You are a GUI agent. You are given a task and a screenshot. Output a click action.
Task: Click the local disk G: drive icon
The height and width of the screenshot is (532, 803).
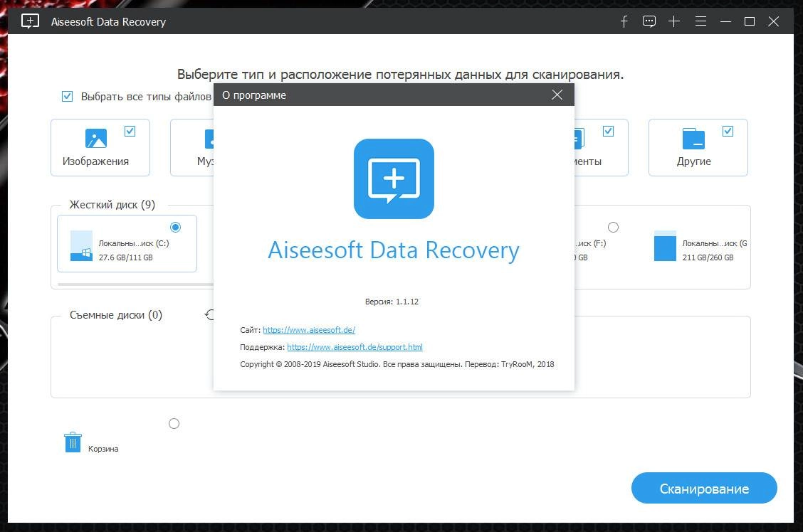click(665, 245)
